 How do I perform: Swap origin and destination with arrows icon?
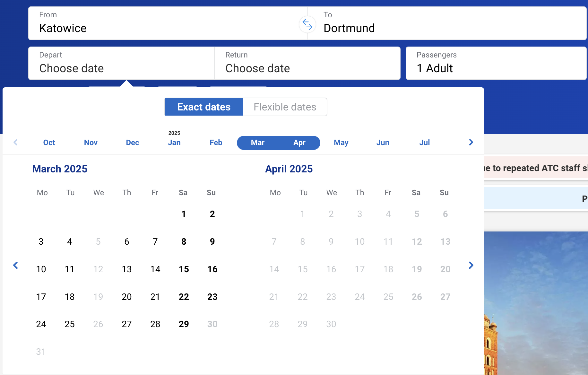click(x=307, y=24)
